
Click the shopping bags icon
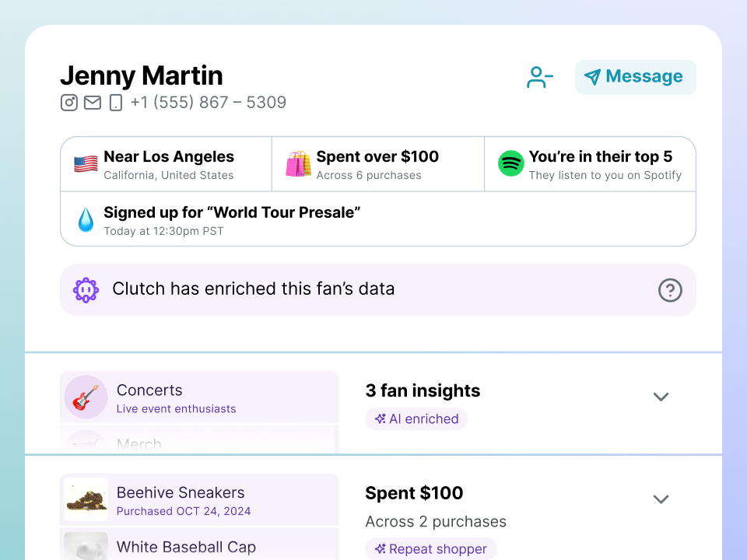[298, 164]
